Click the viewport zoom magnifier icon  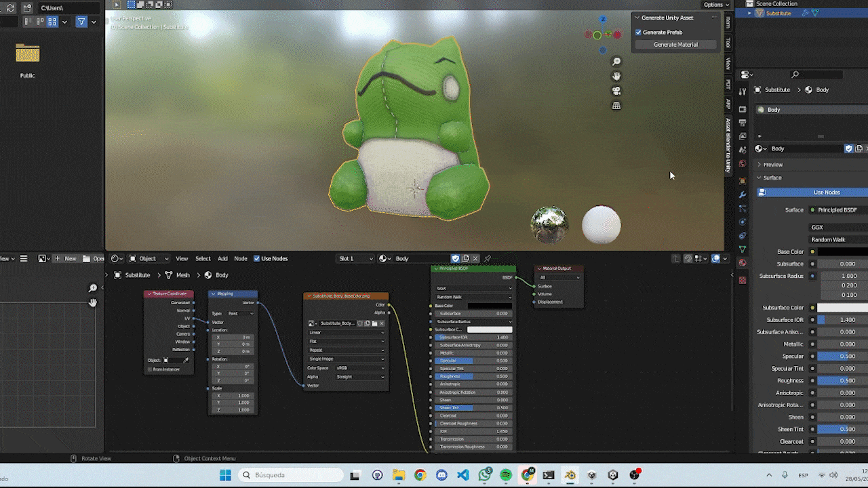616,62
